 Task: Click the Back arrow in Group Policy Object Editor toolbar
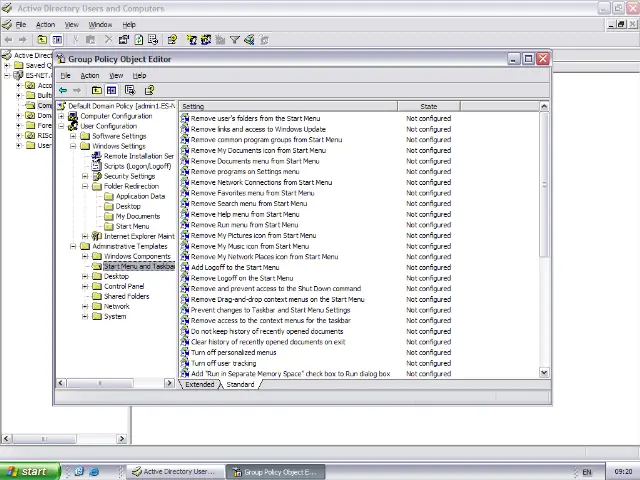pos(63,90)
